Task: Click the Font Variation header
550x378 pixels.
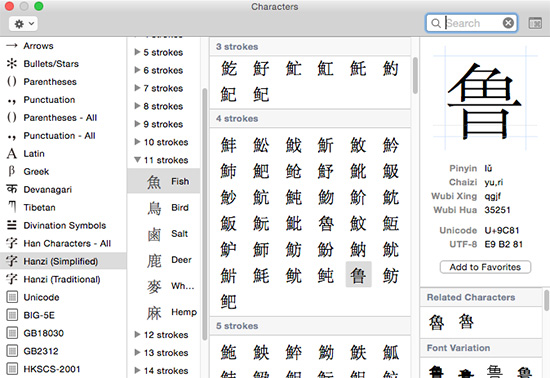Action: [x=481, y=348]
